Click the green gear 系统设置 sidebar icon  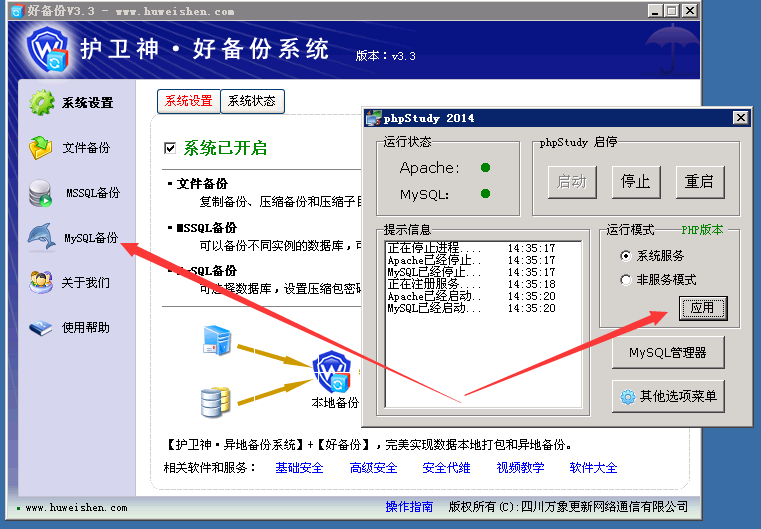[x=41, y=102]
